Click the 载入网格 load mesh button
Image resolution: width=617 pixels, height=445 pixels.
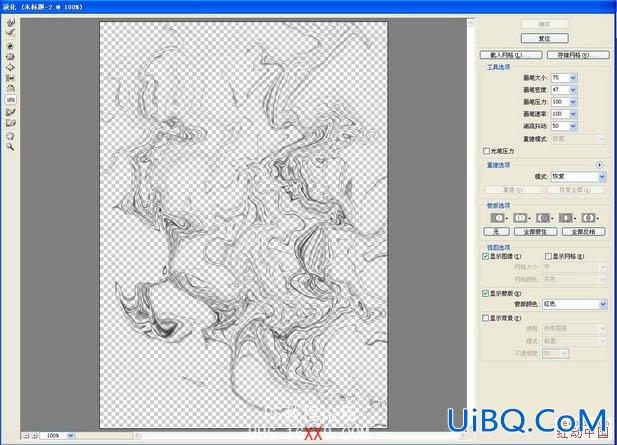[511, 55]
